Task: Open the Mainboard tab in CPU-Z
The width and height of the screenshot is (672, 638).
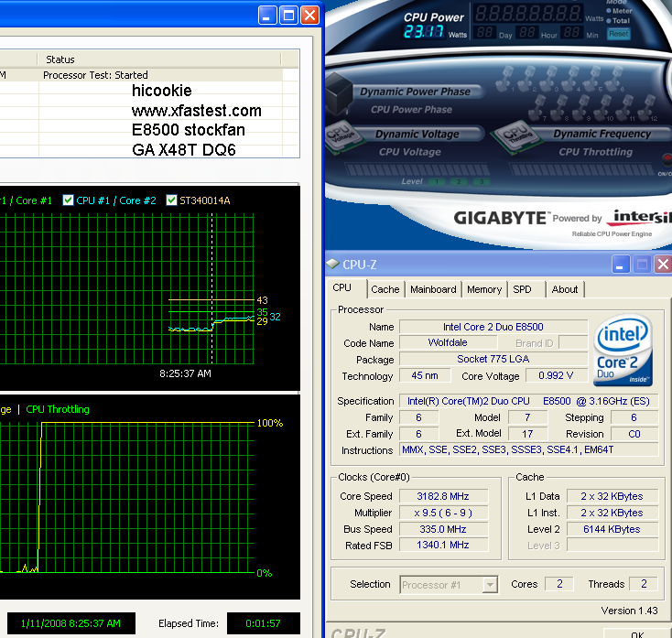Action: (433, 289)
